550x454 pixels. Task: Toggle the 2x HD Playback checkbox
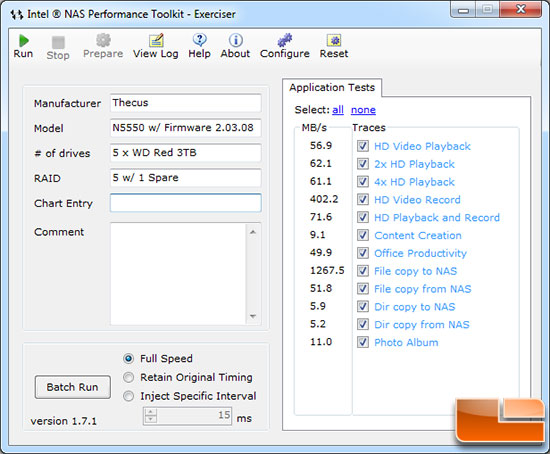point(363,164)
